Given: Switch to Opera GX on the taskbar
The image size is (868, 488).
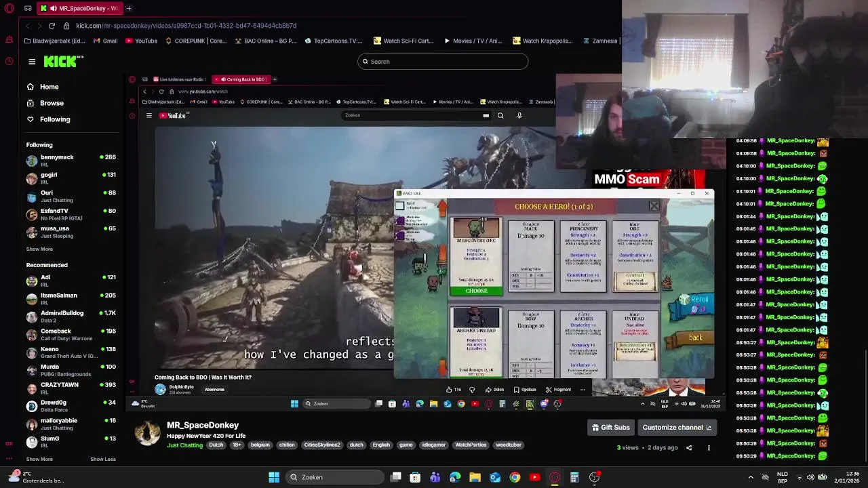Looking at the screenshot, I should (555, 477).
